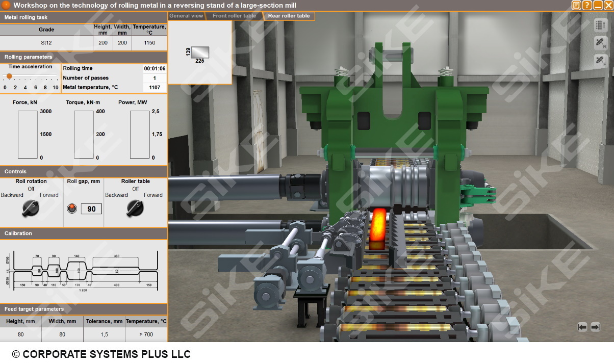This screenshot has height=364, width=614.
Task: Minimize the workshop window
Action: click(x=597, y=6)
